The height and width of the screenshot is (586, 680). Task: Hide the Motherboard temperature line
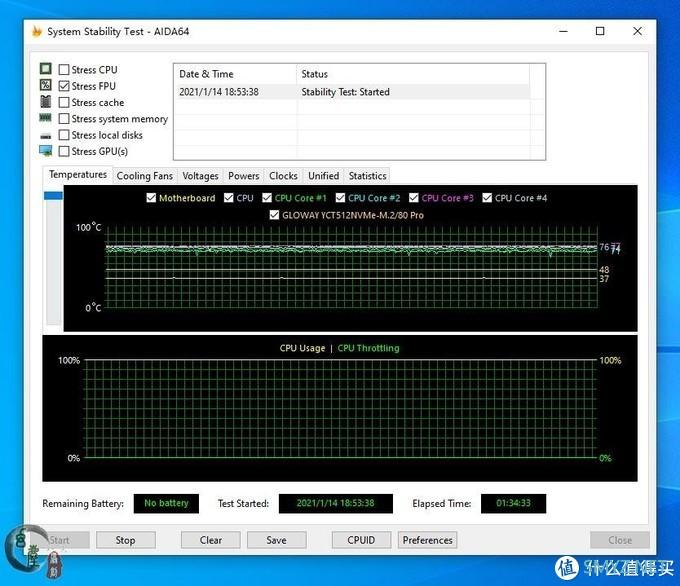(151, 198)
